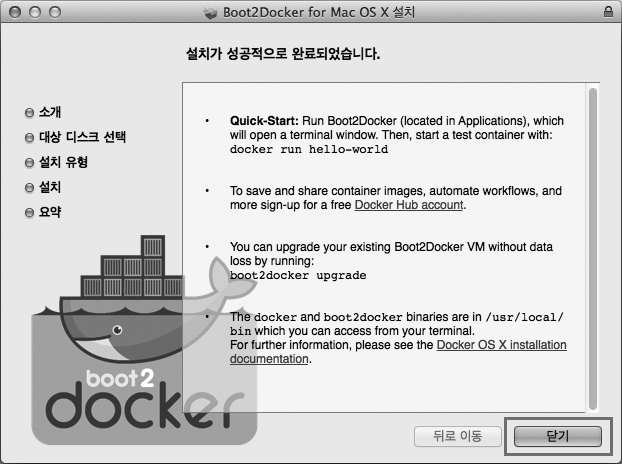622x464 pixels.
Task: Click the boot2docker upgrade command text
Action: click(x=298, y=275)
